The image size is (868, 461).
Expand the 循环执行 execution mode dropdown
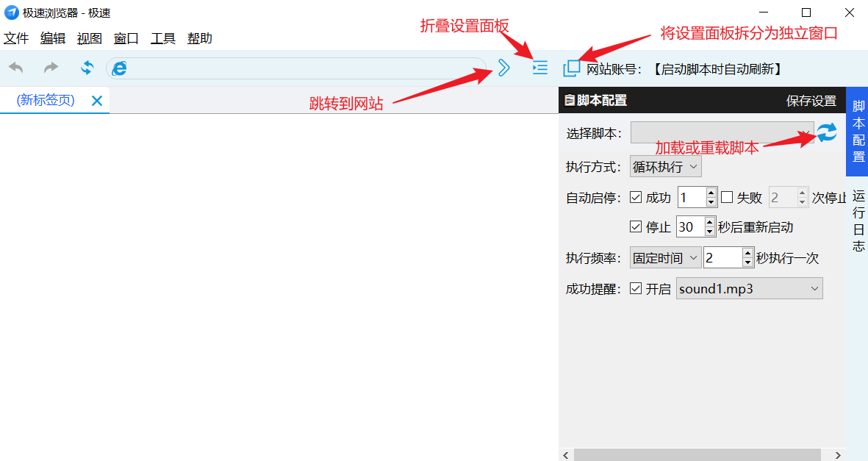coord(665,167)
